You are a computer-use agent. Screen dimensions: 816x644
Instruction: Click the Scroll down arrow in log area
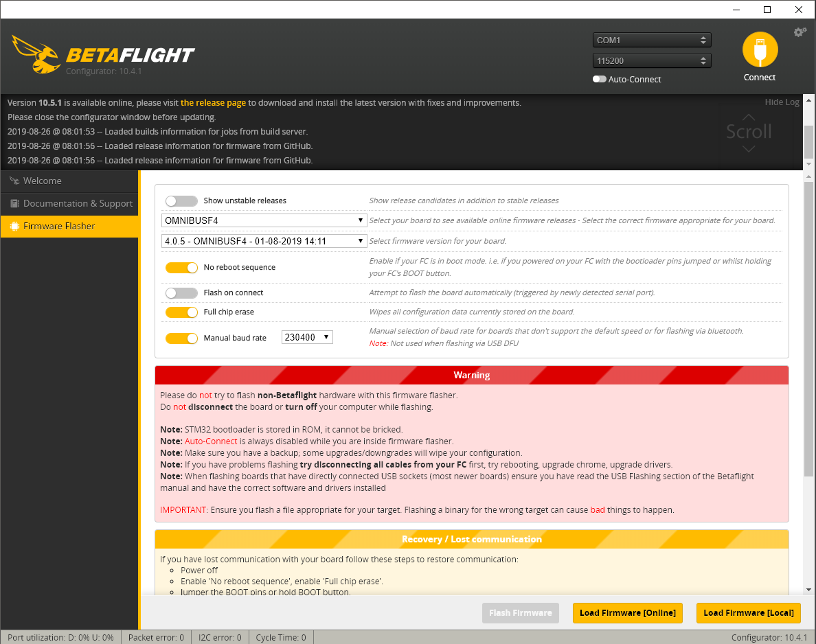pos(748,148)
